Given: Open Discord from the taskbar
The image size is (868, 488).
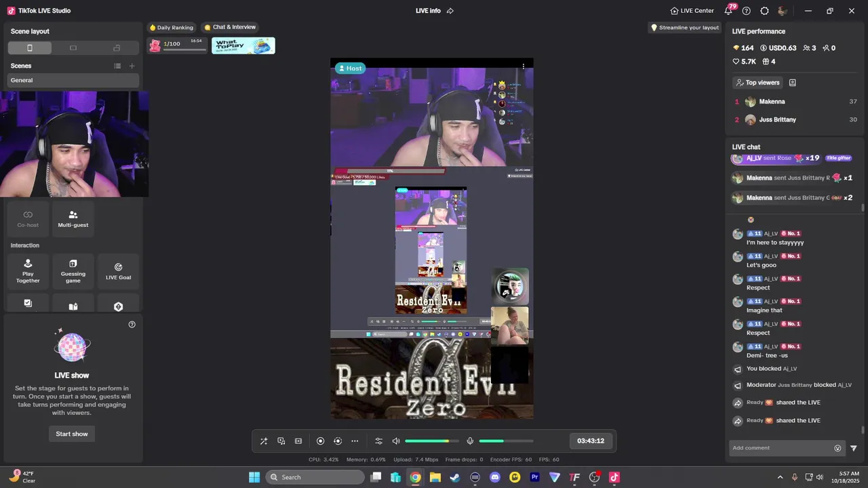Looking at the screenshot, I should pos(495,477).
